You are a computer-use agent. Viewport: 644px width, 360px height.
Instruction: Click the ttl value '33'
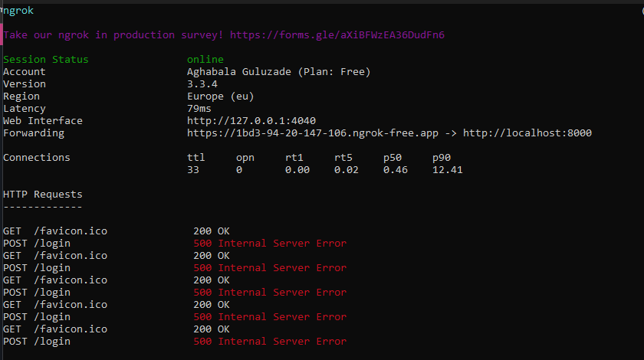click(193, 170)
